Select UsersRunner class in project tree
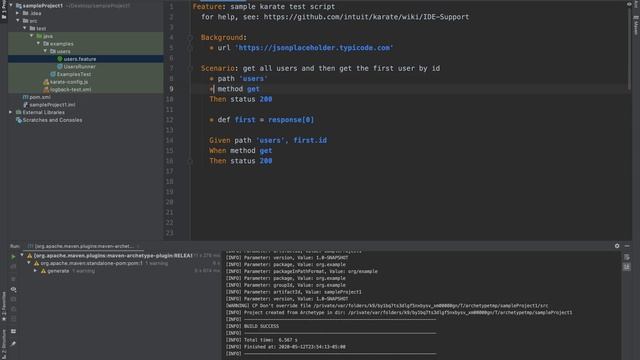 pyautogui.click(x=80, y=67)
